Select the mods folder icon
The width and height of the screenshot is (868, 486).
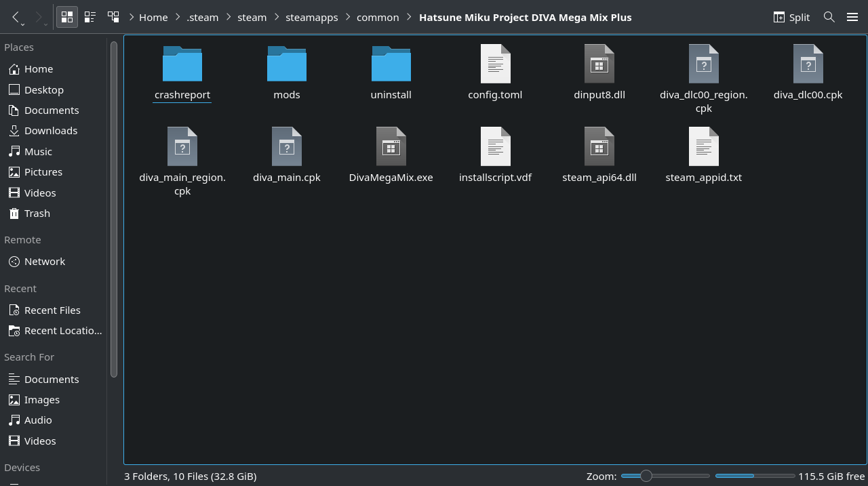287,64
